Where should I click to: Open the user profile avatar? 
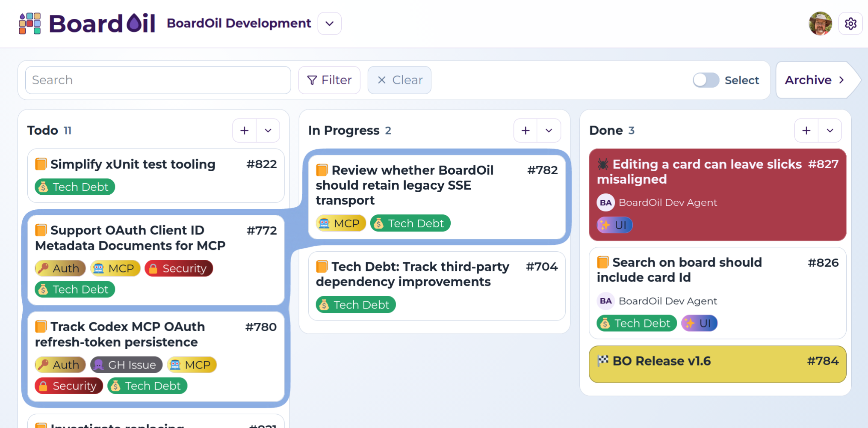tap(820, 24)
